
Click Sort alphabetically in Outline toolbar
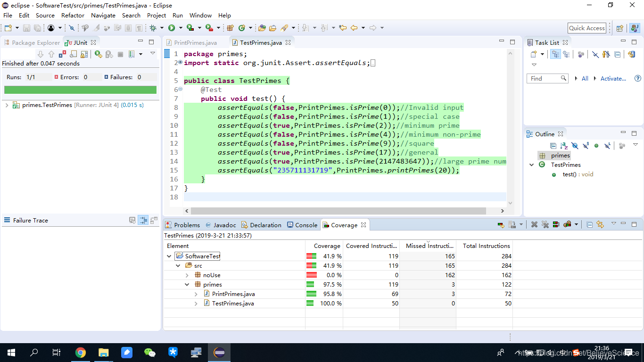(564, 146)
